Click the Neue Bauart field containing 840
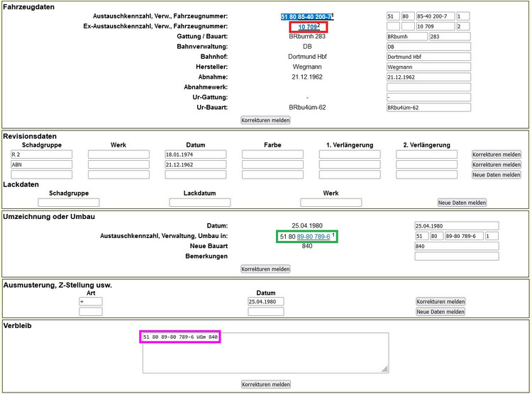532x394 pixels. tap(457, 247)
